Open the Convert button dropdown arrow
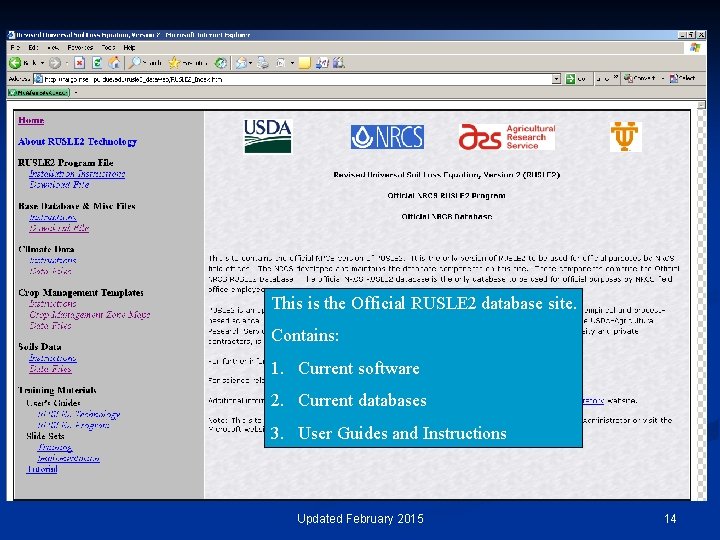 (663, 79)
